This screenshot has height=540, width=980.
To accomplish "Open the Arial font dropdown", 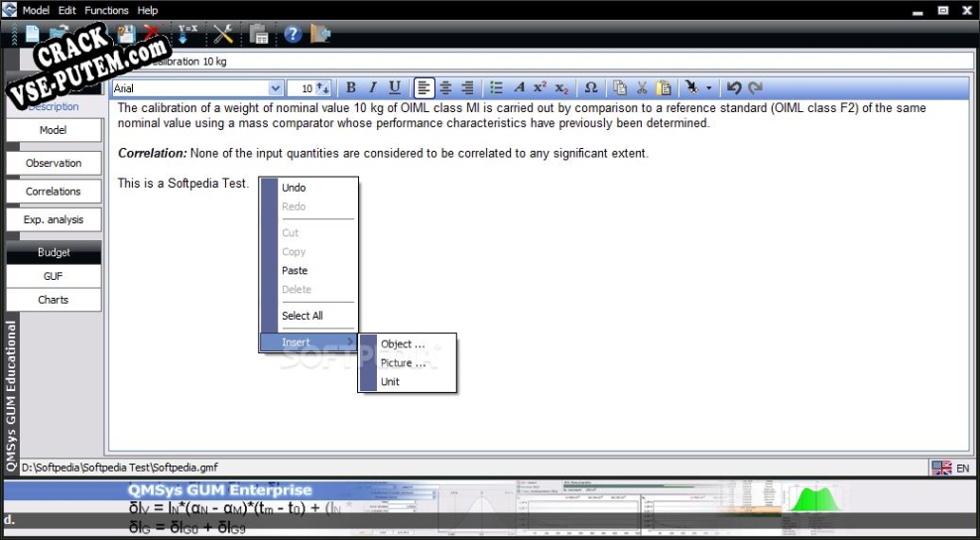I will point(275,88).
